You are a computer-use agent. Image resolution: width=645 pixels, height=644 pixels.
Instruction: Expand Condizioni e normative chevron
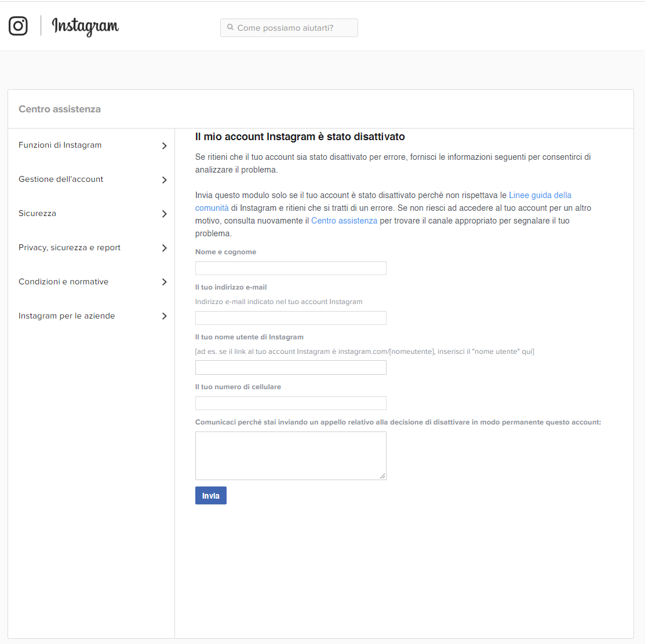tap(165, 282)
